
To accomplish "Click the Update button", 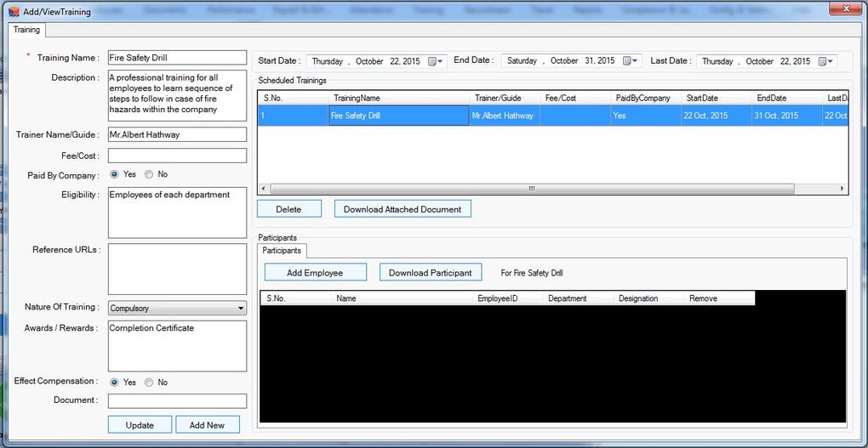I will [x=140, y=425].
